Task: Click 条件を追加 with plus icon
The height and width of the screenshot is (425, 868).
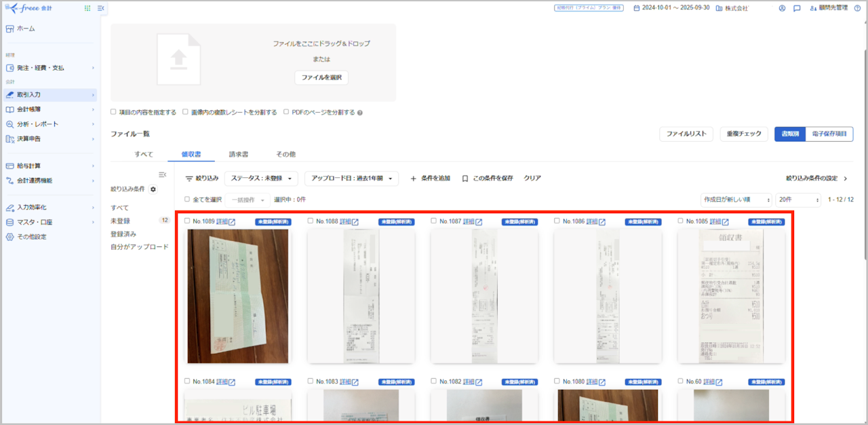Action: point(430,178)
